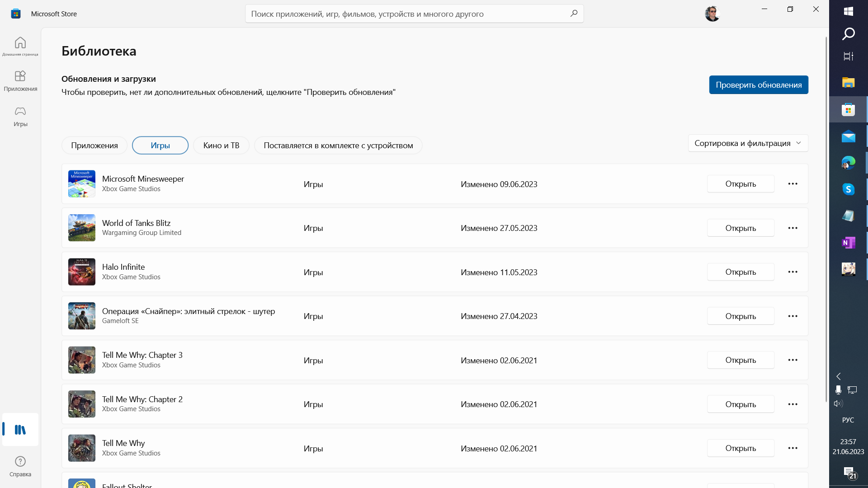The height and width of the screenshot is (488, 868).
Task: Click the Halo Infinite thumbnail
Action: pyautogui.click(x=82, y=272)
